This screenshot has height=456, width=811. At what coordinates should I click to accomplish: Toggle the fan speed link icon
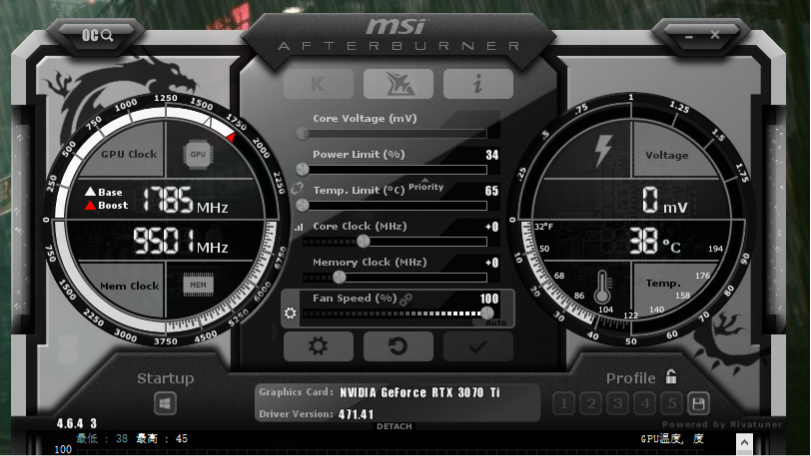pyautogui.click(x=406, y=299)
